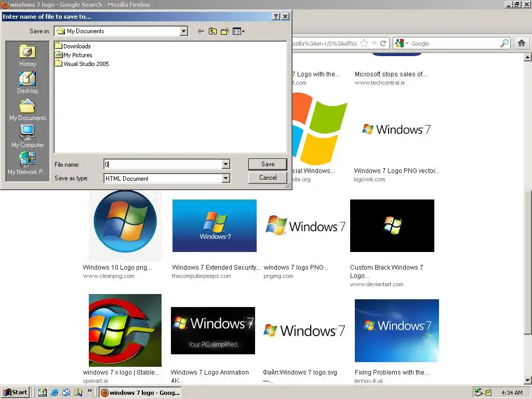Select Desktop in save dialog sidebar
Viewport: 532px width, 399px height.
tap(28, 83)
